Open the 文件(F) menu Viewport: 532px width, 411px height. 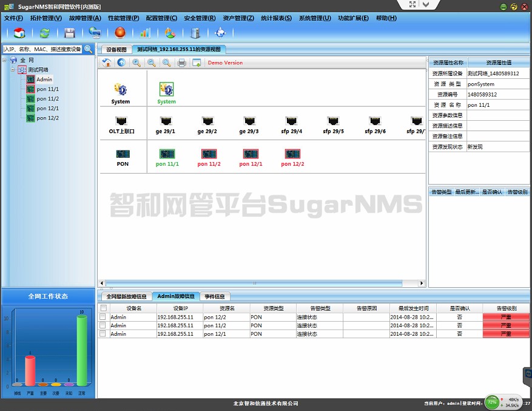(13, 18)
